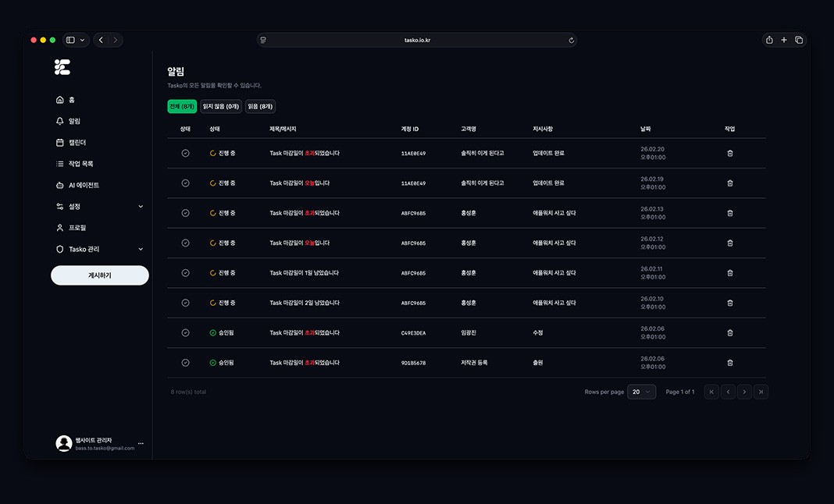This screenshot has height=504, width=834.
Task: Toggle the browser sidebar panel
Action: pyautogui.click(x=70, y=40)
